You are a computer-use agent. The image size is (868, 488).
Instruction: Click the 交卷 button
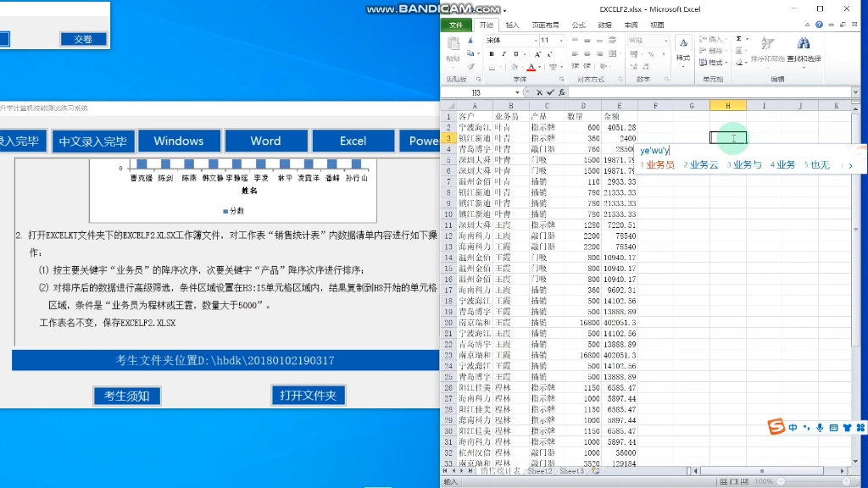83,39
